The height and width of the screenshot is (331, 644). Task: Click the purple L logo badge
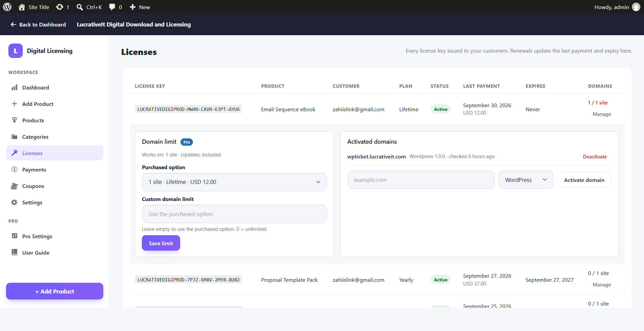(x=15, y=51)
